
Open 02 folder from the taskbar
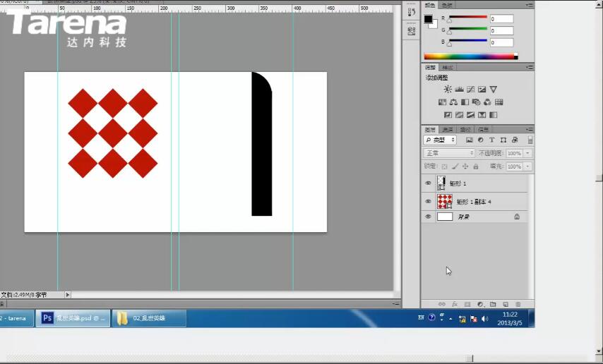pos(149,318)
